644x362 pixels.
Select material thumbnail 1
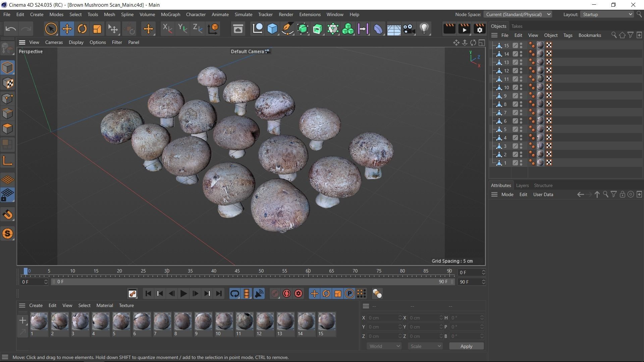39,321
